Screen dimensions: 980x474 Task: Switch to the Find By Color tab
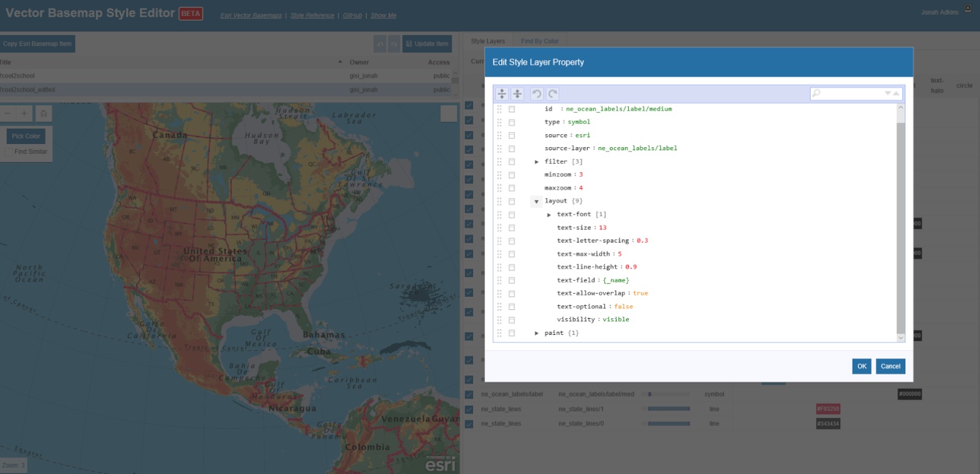tap(540, 41)
